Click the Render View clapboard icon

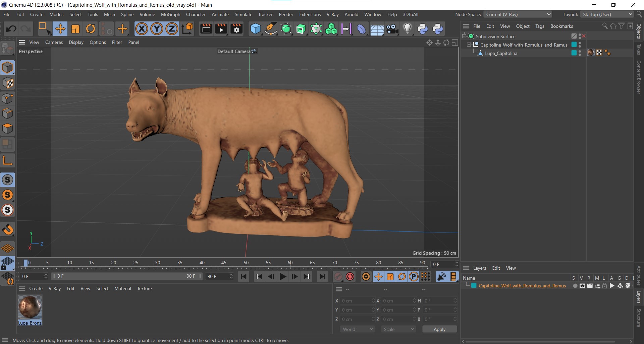[x=206, y=29]
